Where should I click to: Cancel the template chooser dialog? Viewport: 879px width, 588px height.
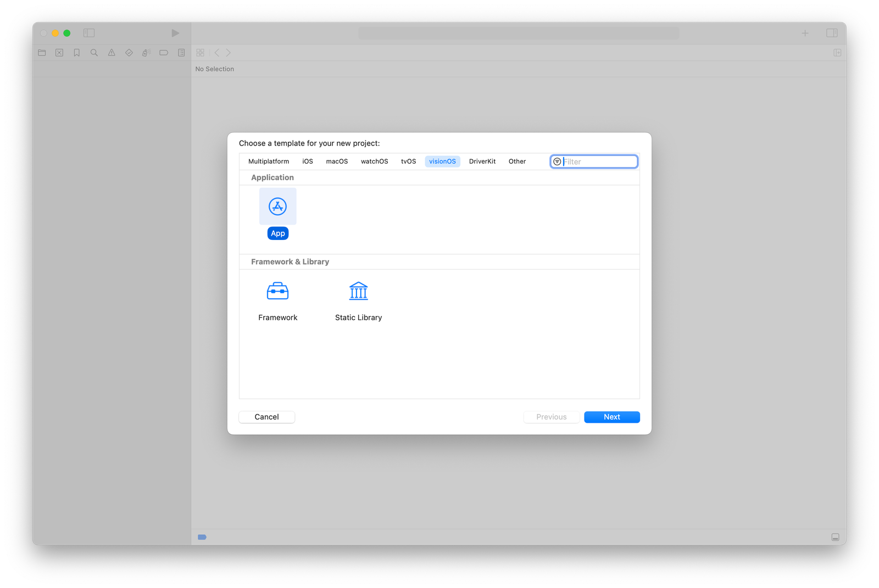[266, 417]
